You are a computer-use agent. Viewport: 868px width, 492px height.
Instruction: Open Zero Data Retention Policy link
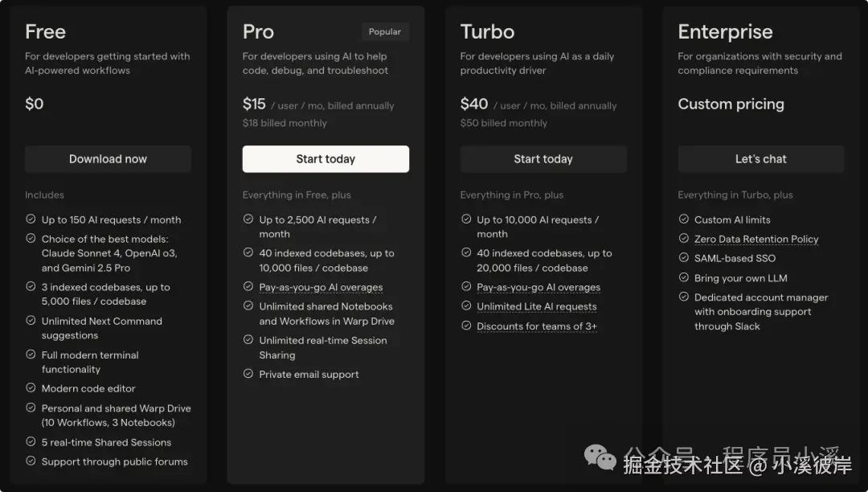756,239
